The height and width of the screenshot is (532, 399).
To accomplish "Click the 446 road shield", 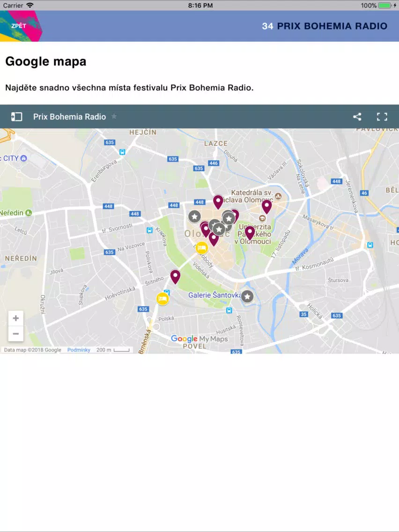I will [214, 163].
